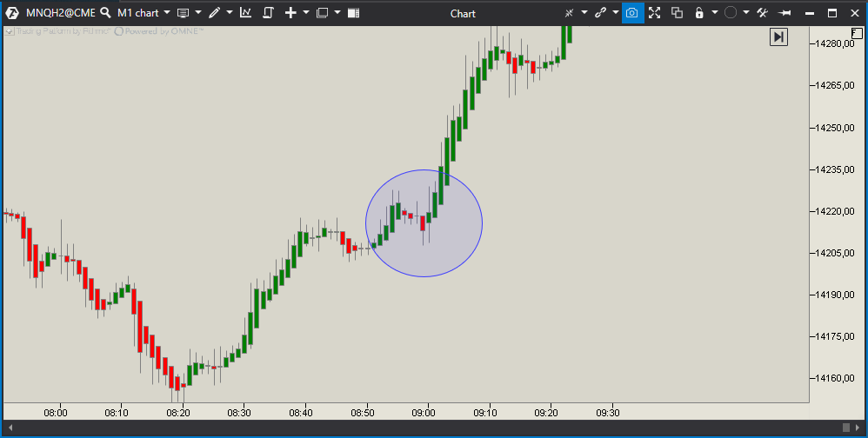Screen dimensions: 868x438
Task: Expand the drawing tools dropdown arrow
Action: (x=230, y=13)
